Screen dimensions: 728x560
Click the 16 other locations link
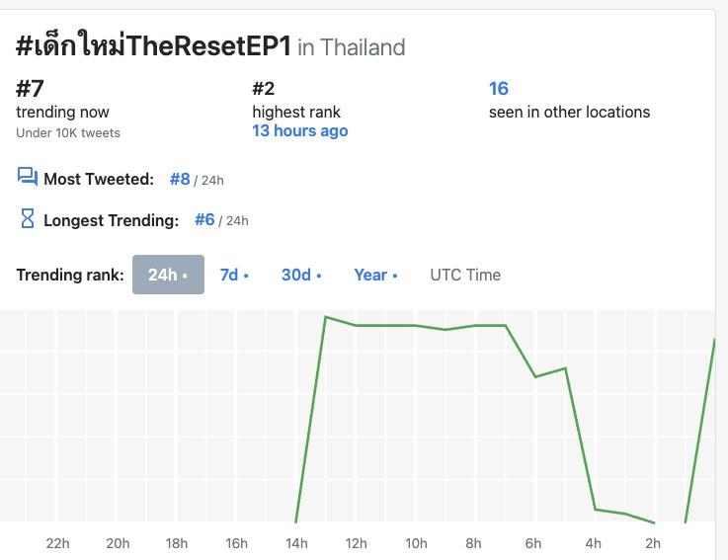pyautogui.click(x=499, y=89)
